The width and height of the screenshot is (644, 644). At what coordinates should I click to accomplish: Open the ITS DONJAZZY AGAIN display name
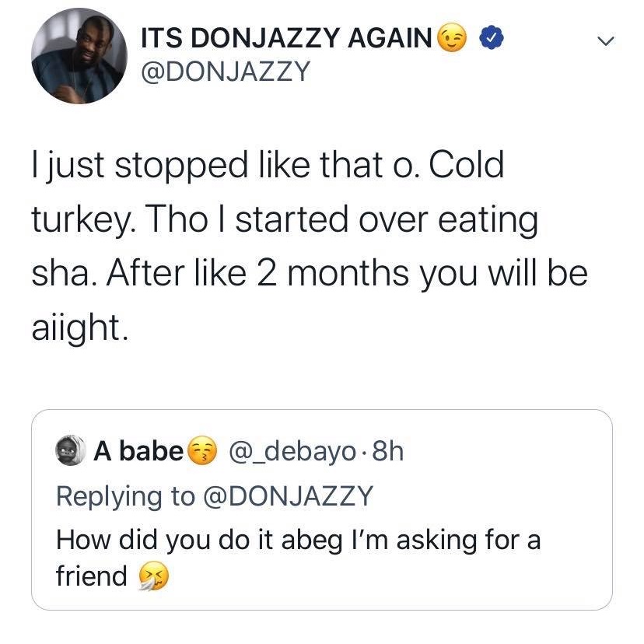(x=286, y=37)
